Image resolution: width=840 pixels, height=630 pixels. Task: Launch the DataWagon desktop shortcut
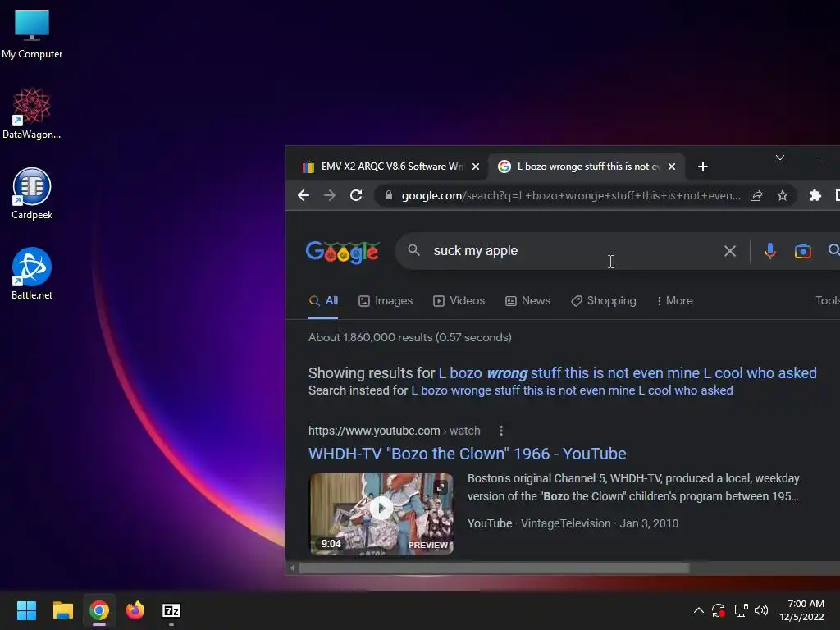click(32, 113)
